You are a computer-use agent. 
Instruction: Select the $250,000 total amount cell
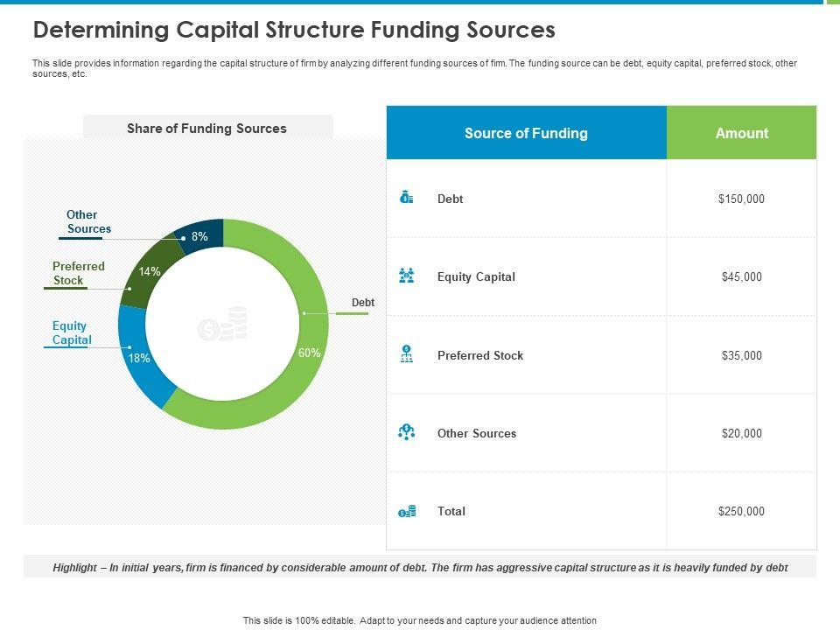(741, 511)
